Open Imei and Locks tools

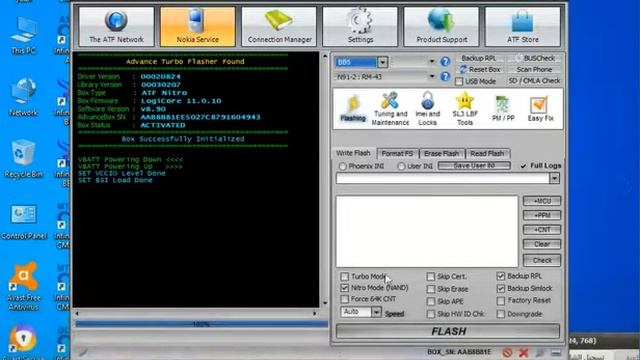pos(427,109)
